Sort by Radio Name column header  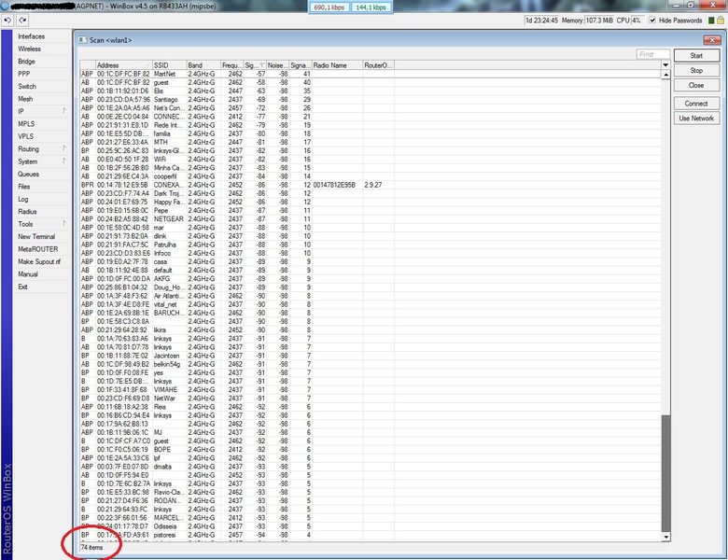pos(337,65)
